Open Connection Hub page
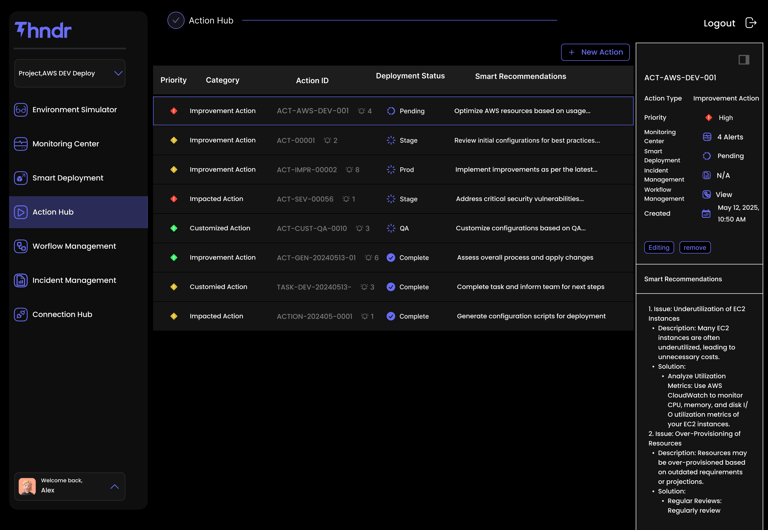Image resolution: width=768 pixels, height=530 pixels. 62,314
